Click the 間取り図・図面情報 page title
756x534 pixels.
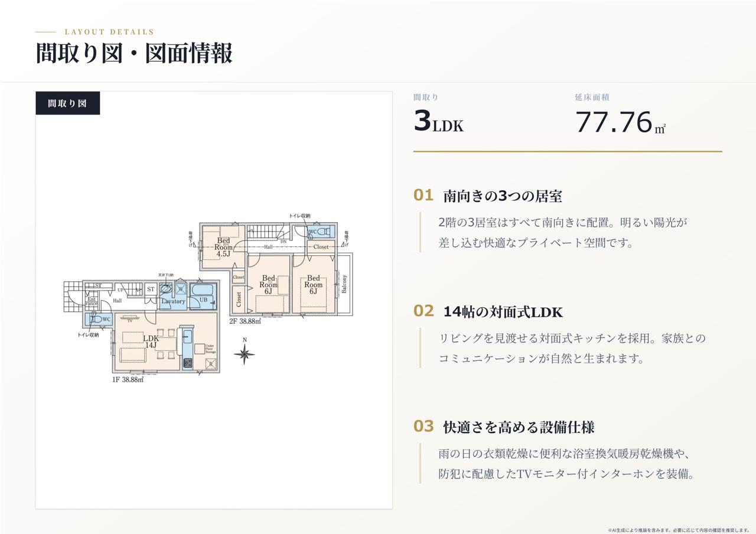point(134,53)
